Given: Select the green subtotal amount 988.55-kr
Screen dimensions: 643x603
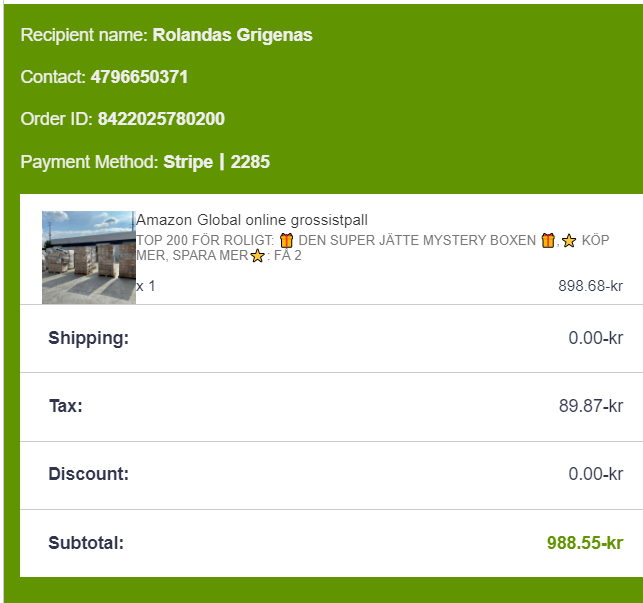Looking at the screenshot, I should (x=584, y=543).
